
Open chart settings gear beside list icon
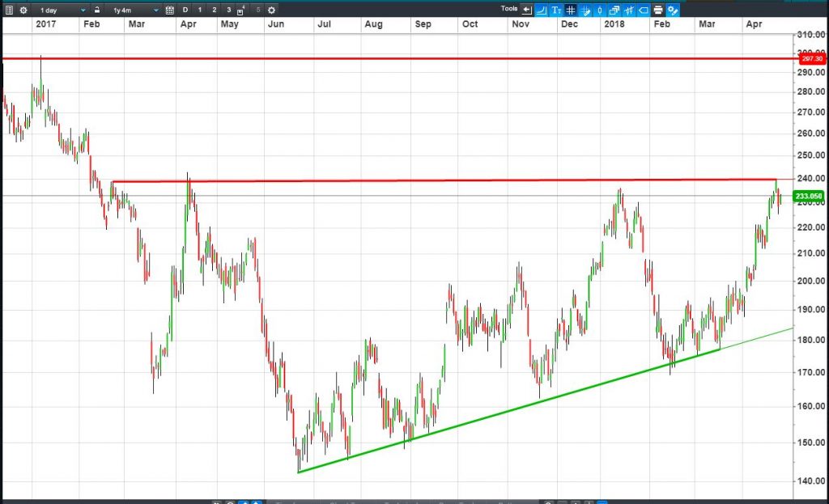[23, 10]
